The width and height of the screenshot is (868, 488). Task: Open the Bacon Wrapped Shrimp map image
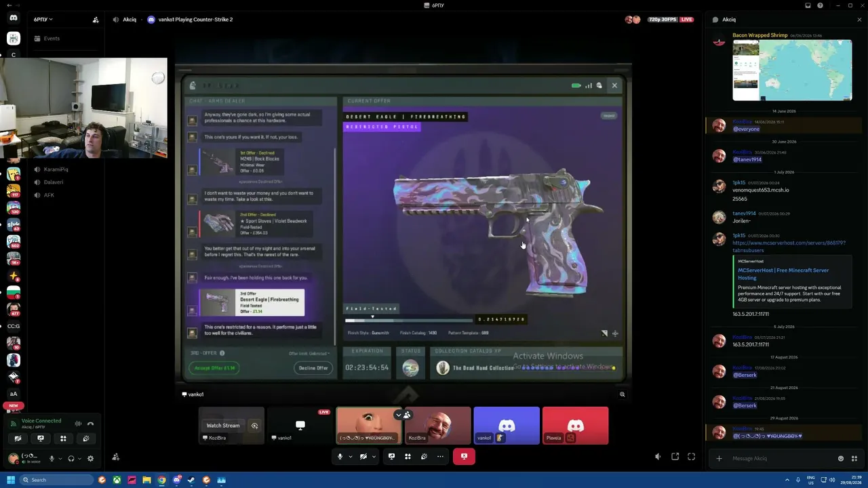[792, 70]
